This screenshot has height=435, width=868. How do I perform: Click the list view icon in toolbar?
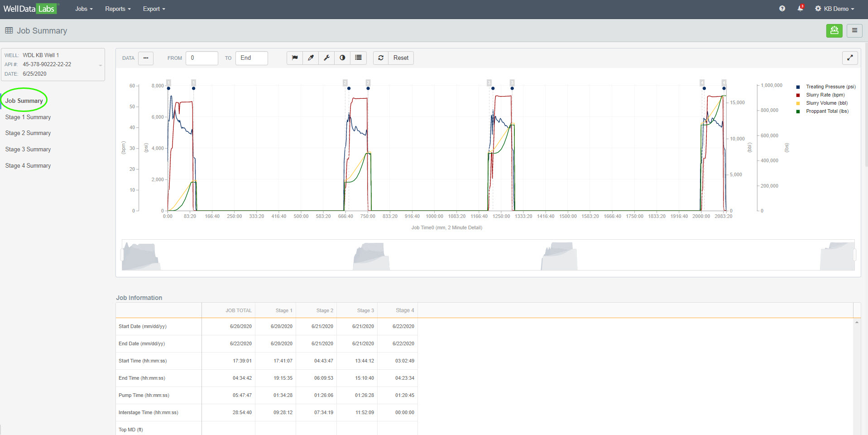tap(358, 58)
